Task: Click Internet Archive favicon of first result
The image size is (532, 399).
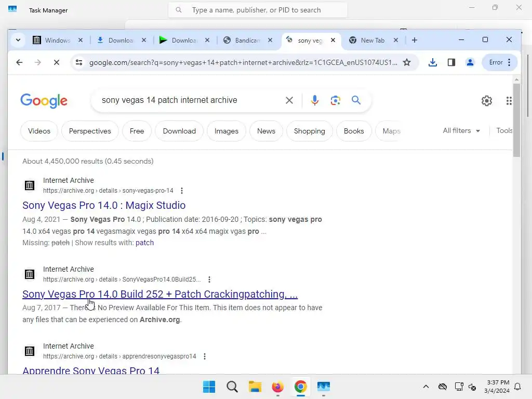Action: [x=30, y=185]
